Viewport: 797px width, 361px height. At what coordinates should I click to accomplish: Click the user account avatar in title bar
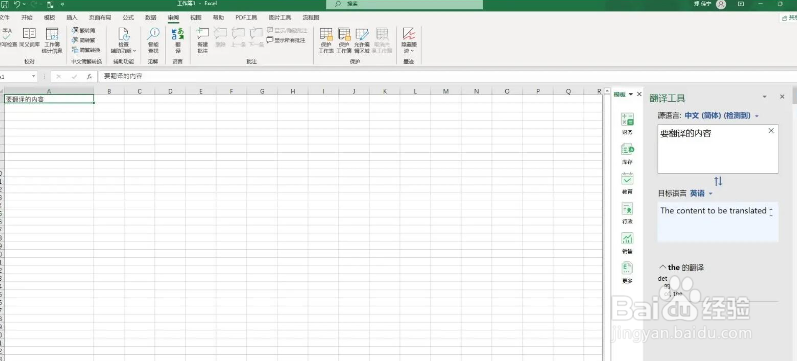pyautogui.click(x=721, y=4)
